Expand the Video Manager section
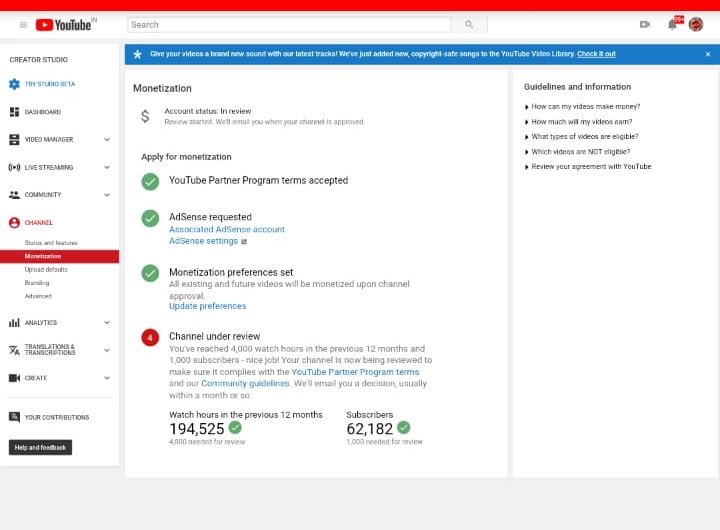The height and width of the screenshot is (530, 720). (x=107, y=140)
